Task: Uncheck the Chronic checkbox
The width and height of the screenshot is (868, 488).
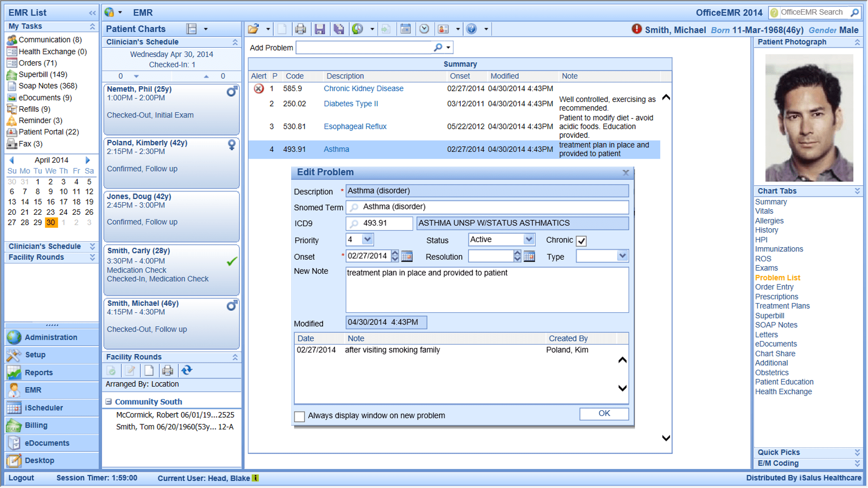Action: pyautogui.click(x=582, y=241)
